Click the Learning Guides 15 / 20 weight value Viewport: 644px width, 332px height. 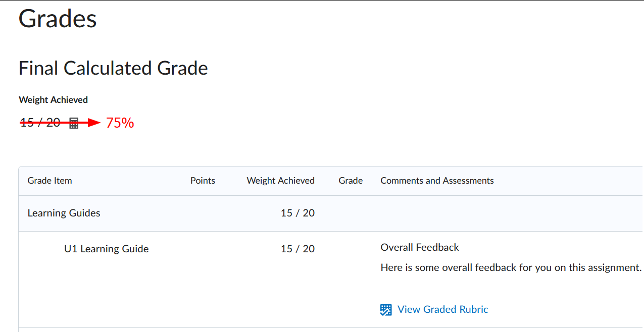(x=298, y=213)
